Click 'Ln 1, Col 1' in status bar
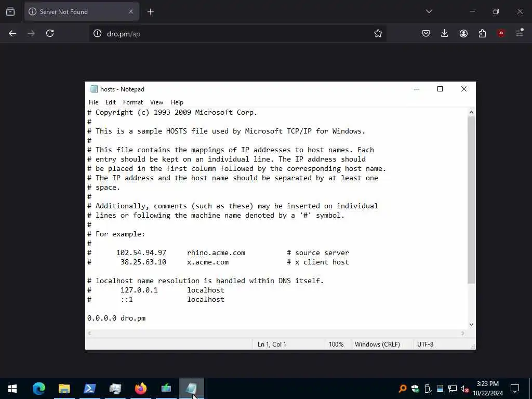The width and height of the screenshot is (532, 399). 272,344
